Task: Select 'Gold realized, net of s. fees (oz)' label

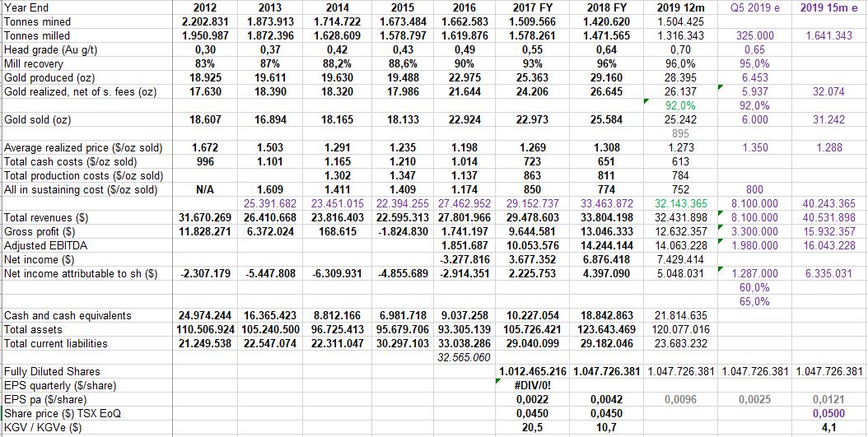Action: [80, 92]
